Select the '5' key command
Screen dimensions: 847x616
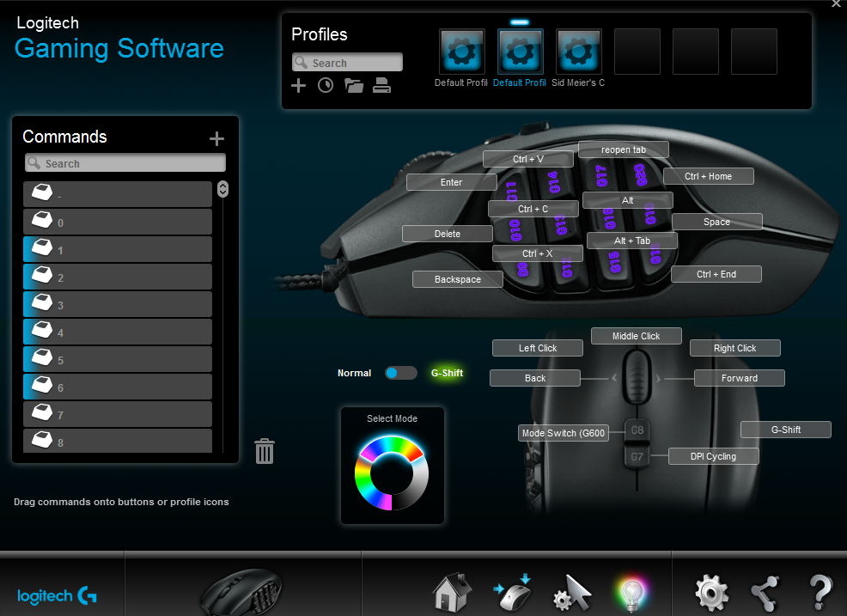pyautogui.click(x=118, y=359)
